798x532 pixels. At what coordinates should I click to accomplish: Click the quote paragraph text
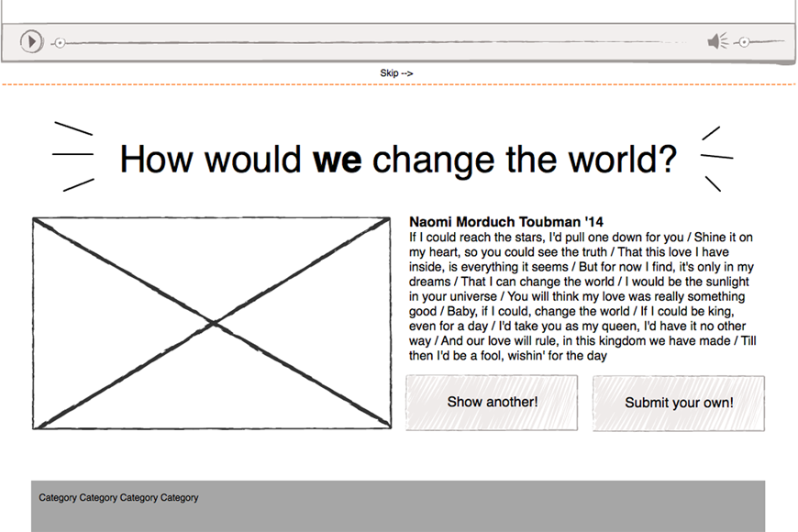[582, 297]
